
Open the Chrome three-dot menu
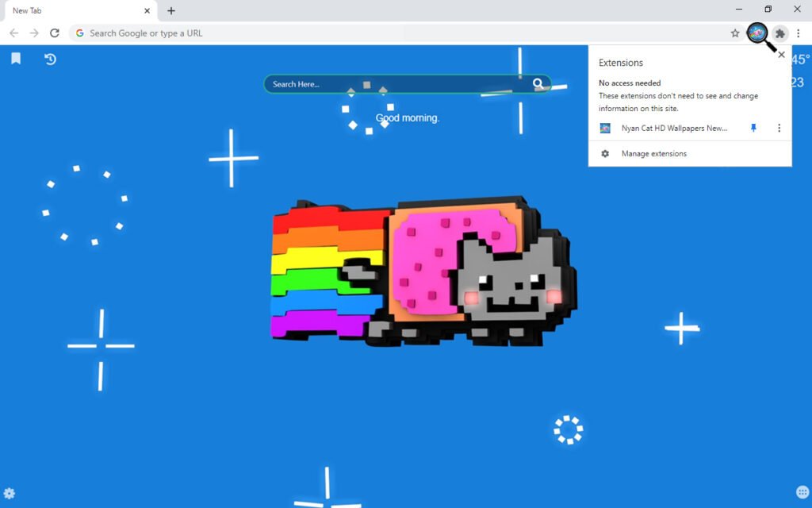pos(799,33)
